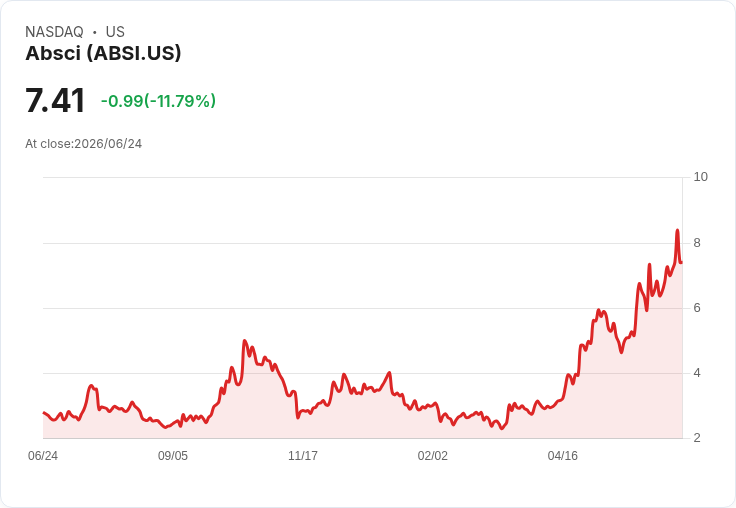Click the -0.99(-11.79%) price change
Image resolution: width=736 pixels, height=508 pixels.
pos(158,101)
